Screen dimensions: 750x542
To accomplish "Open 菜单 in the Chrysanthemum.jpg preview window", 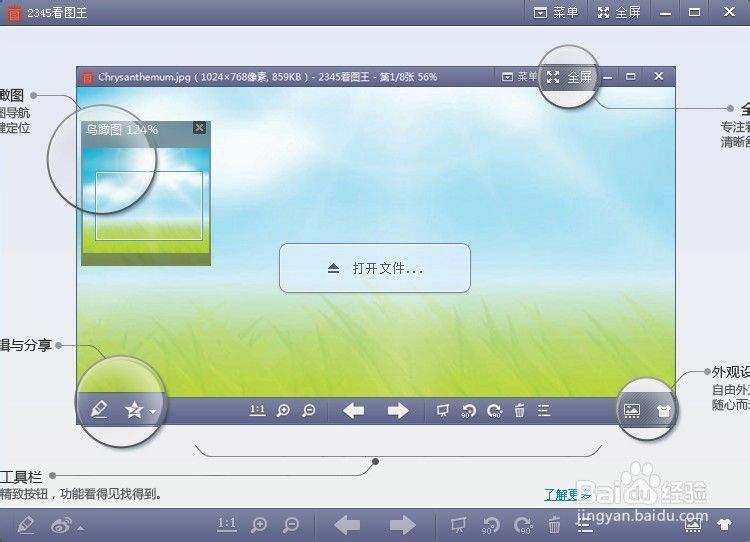I will tap(520, 77).
